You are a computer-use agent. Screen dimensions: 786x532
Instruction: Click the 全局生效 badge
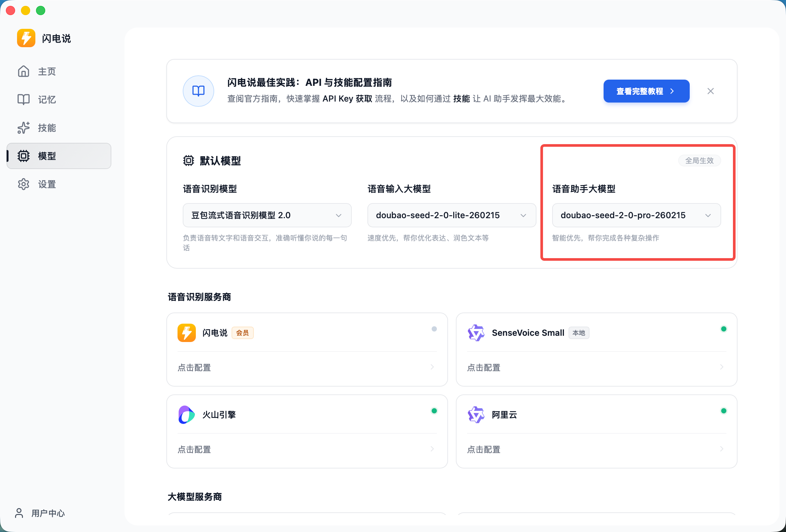point(700,161)
